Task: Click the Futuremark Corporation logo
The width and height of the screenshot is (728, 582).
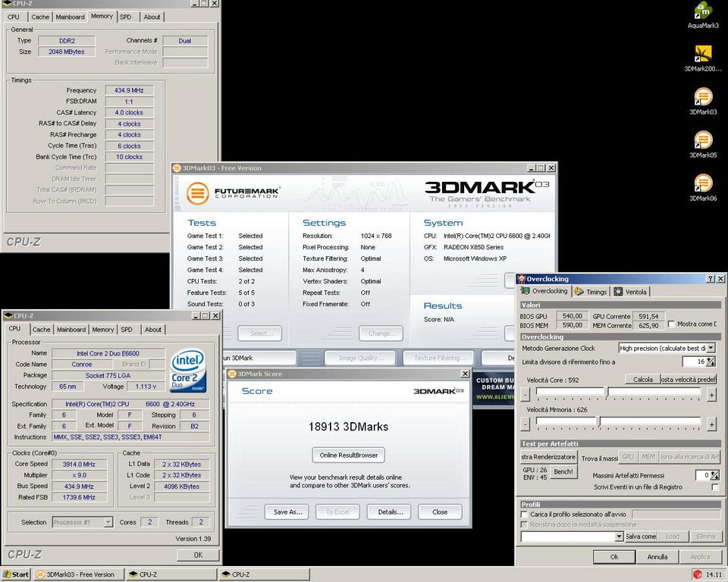Action: pos(233,193)
